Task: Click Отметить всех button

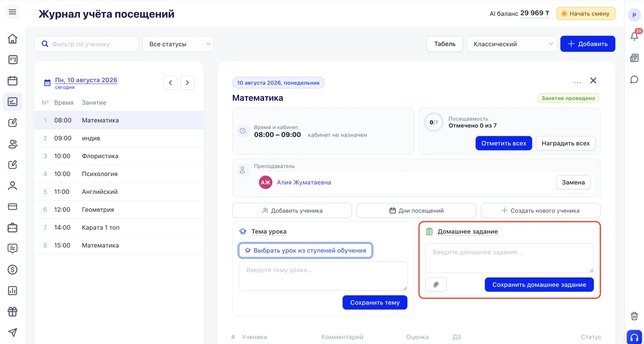Action: (x=504, y=143)
